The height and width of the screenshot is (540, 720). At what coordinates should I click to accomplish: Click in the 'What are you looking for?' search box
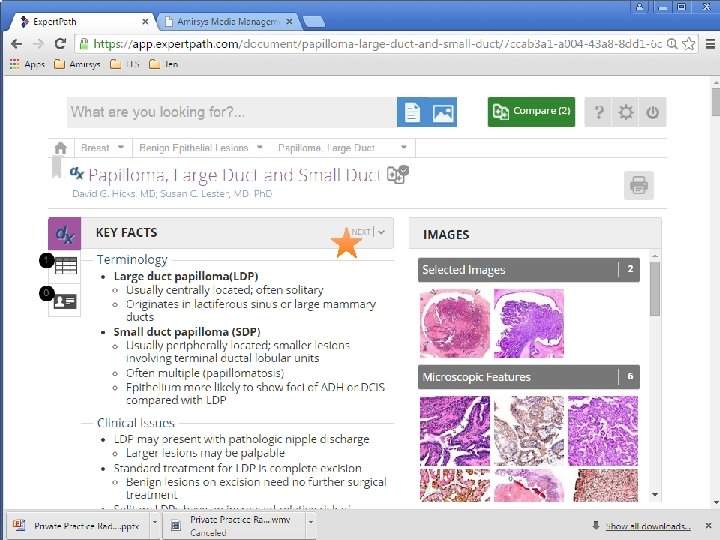[x=232, y=112]
